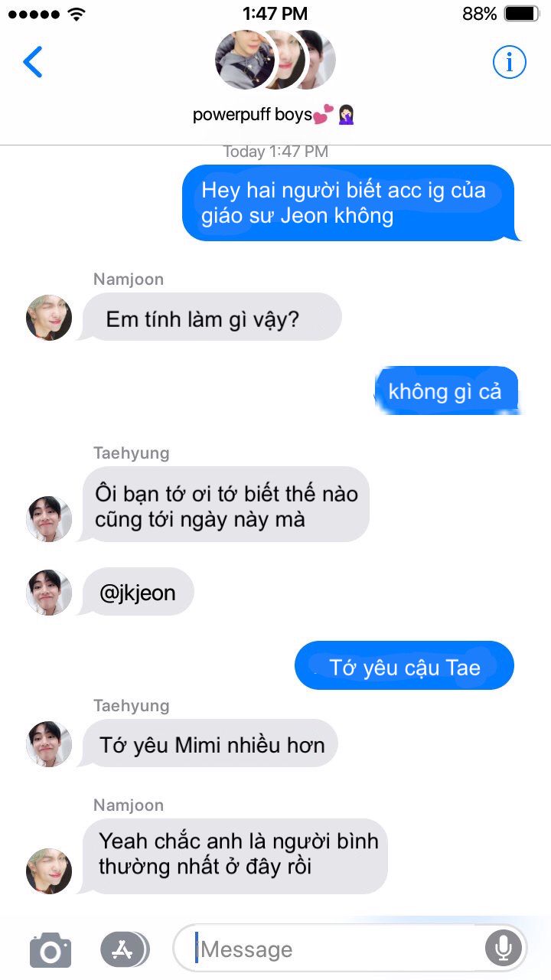
Task: Tap Namjoon's avatar beside first reply
Action: pos(49,318)
